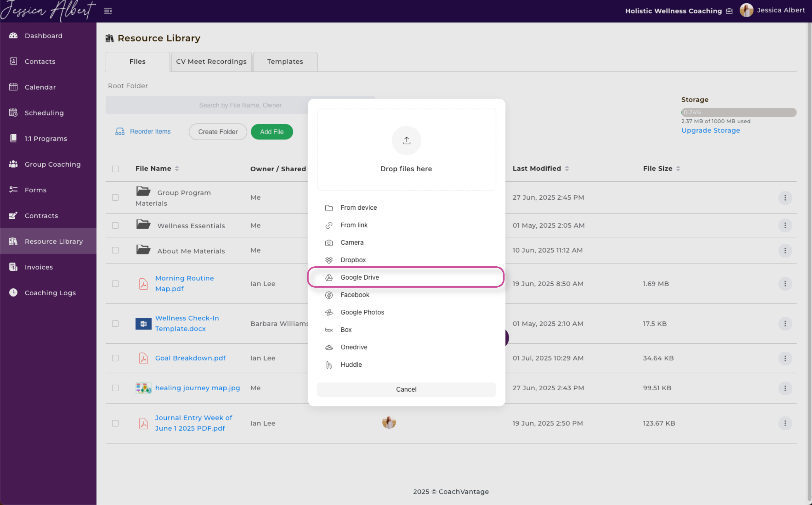Click the Reorder Items icon
This screenshot has height=505, width=812.
point(120,132)
